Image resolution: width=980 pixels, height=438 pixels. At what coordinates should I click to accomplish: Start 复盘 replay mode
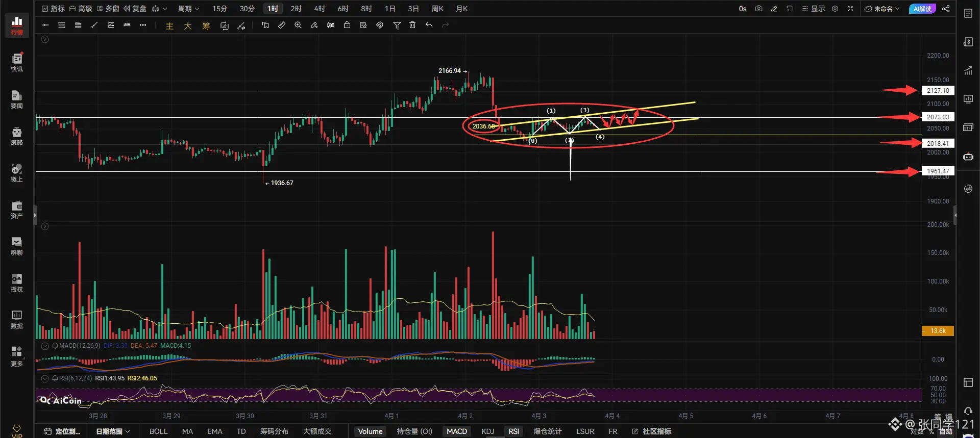[135, 9]
